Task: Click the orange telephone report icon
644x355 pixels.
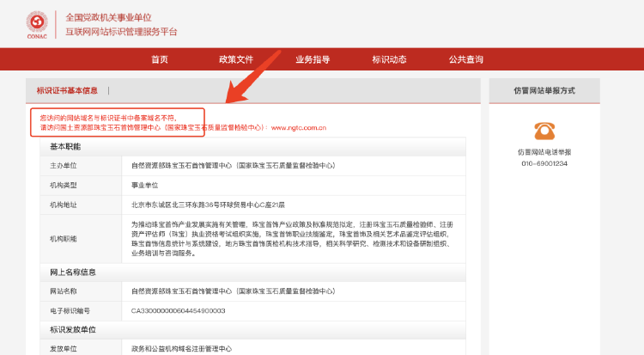Action: pos(544,132)
